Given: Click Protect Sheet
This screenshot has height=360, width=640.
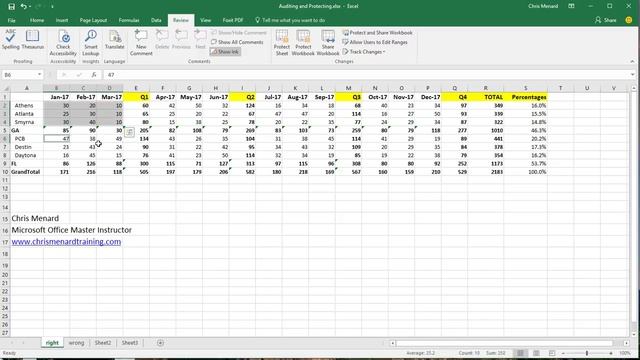Looking at the screenshot, I should [282, 42].
